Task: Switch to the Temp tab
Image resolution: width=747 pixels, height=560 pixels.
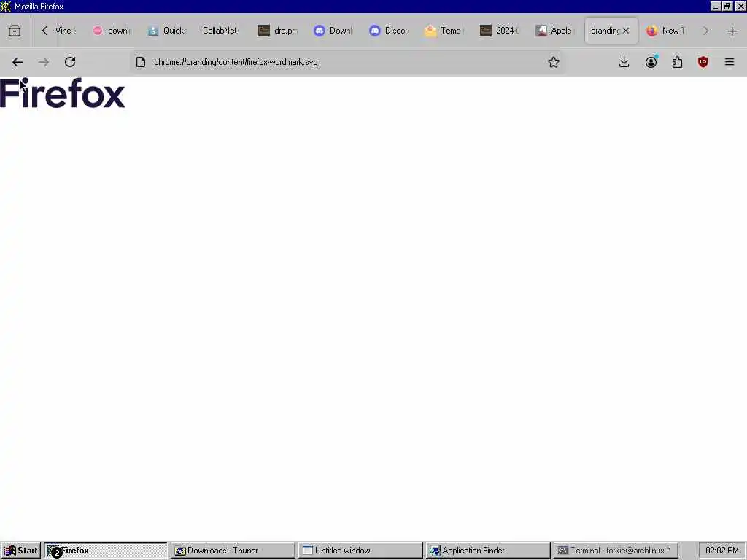Action: [x=444, y=31]
